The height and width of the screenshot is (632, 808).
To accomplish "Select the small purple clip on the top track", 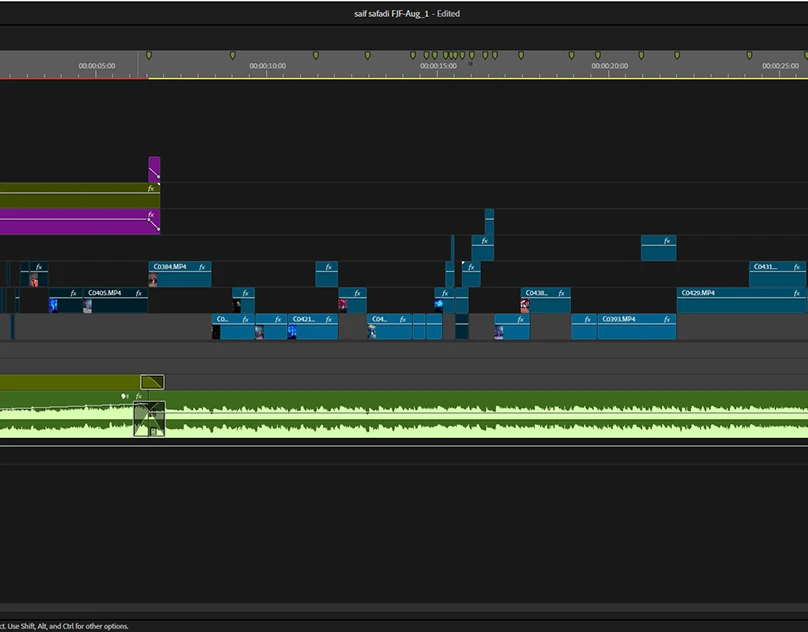I will tap(154, 170).
